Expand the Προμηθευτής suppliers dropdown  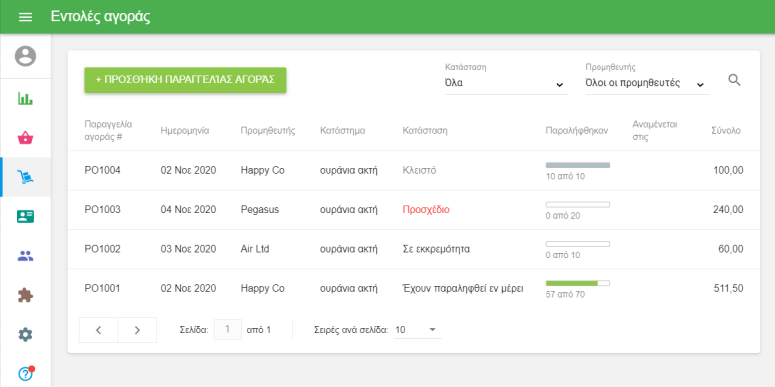647,83
